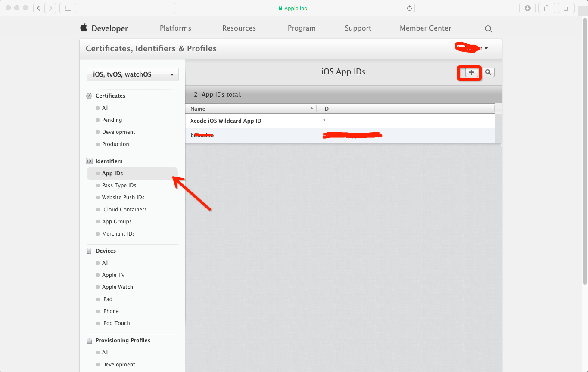Screen dimensions: 588x372
Task: Open the iOS, tvOS, watchOS platform dropdown
Action: [x=133, y=74]
